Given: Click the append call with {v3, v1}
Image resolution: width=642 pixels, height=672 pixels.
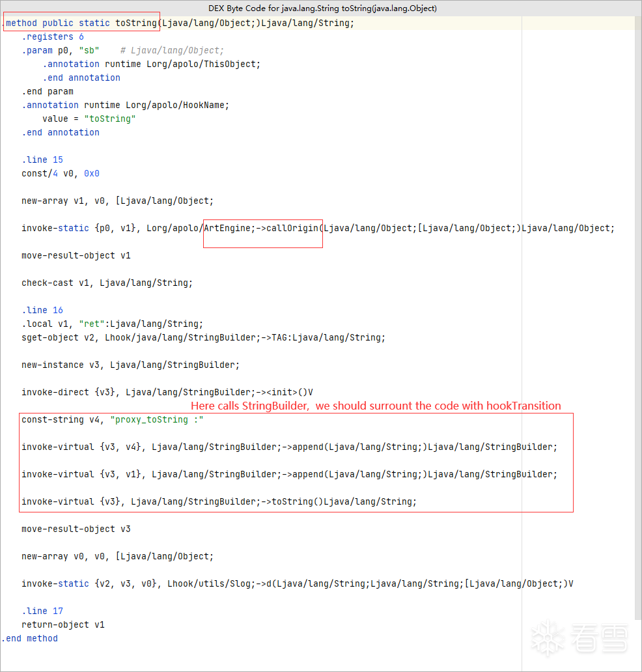Looking at the screenshot, I should [289, 475].
